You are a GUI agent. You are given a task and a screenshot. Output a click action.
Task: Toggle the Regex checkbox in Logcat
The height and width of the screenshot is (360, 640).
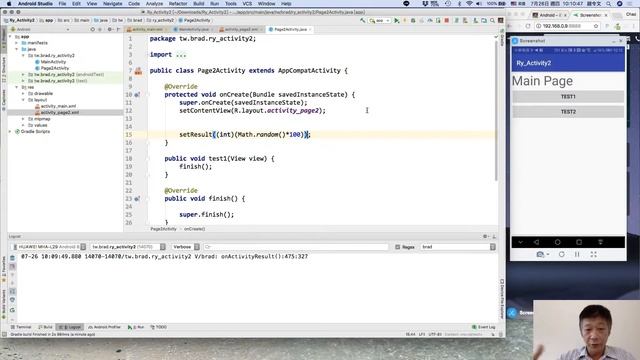398,247
